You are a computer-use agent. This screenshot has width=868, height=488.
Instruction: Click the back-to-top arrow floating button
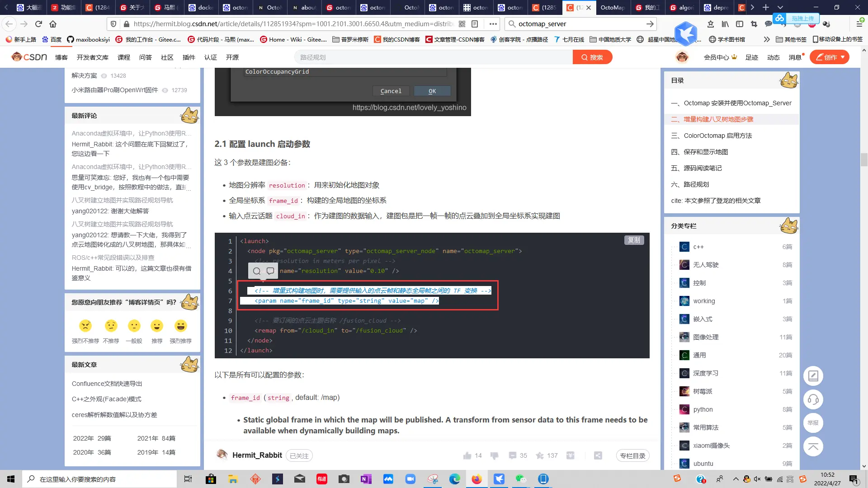(x=813, y=446)
